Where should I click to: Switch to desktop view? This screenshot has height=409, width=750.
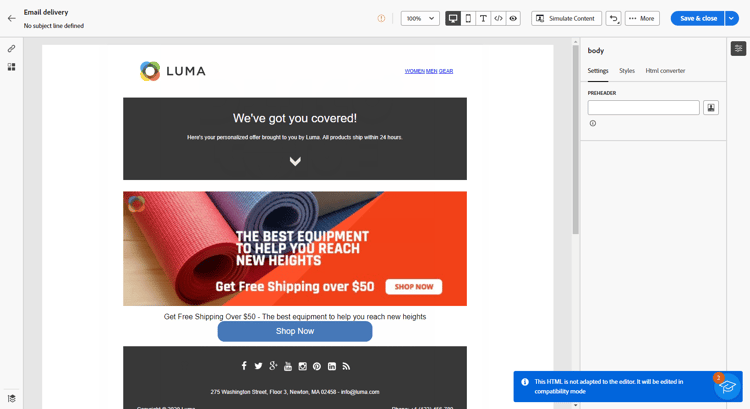[x=453, y=18]
